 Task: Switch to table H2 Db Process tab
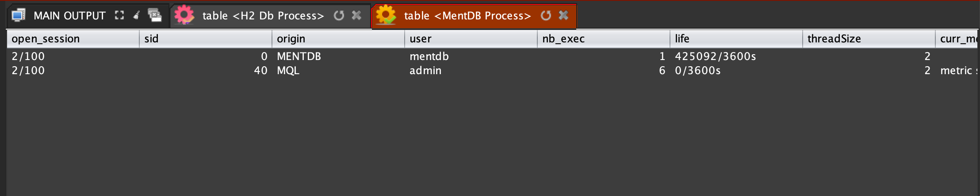263,15
